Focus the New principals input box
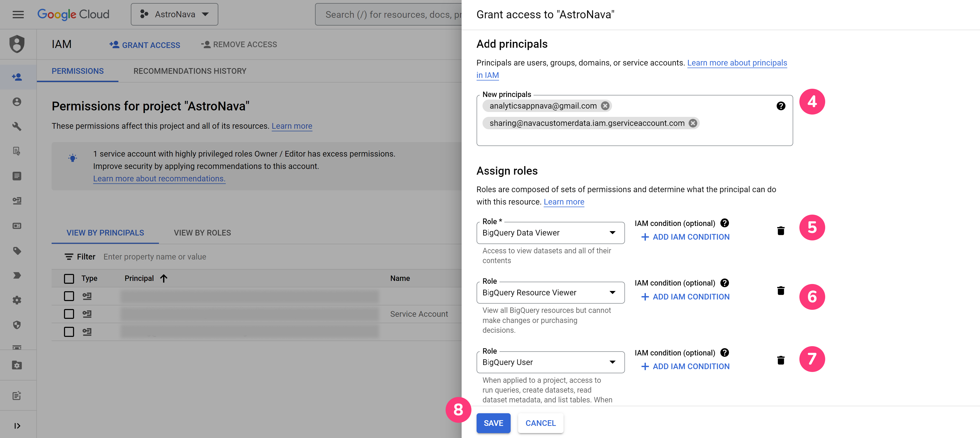Viewport: 980px width, 438px height. click(x=634, y=120)
